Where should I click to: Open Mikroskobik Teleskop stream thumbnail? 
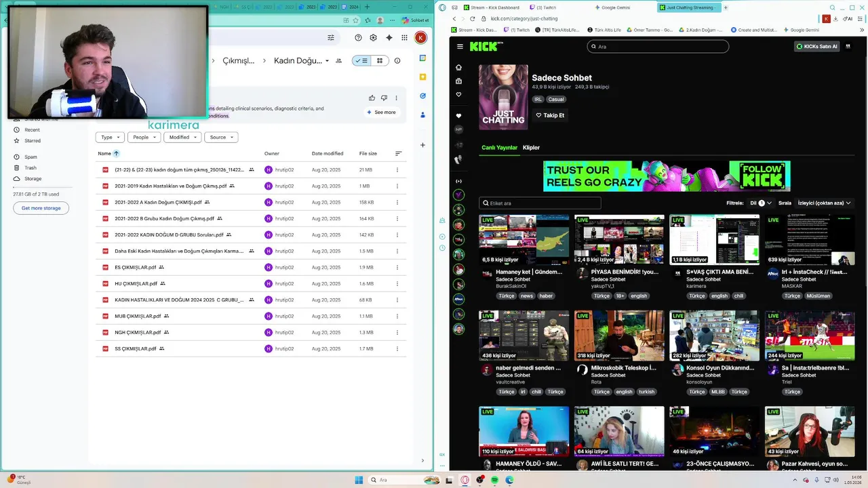pyautogui.click(x=619, y=335)
